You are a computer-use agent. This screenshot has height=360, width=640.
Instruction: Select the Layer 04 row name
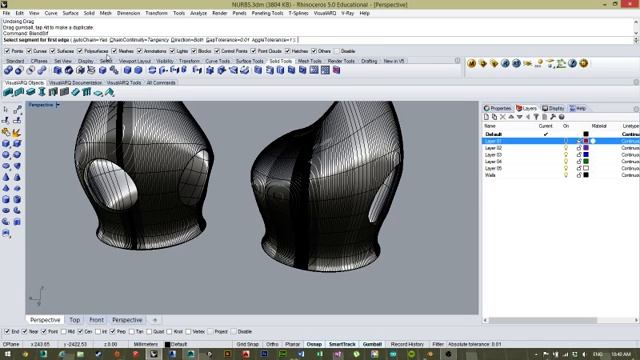coord(493,162)
